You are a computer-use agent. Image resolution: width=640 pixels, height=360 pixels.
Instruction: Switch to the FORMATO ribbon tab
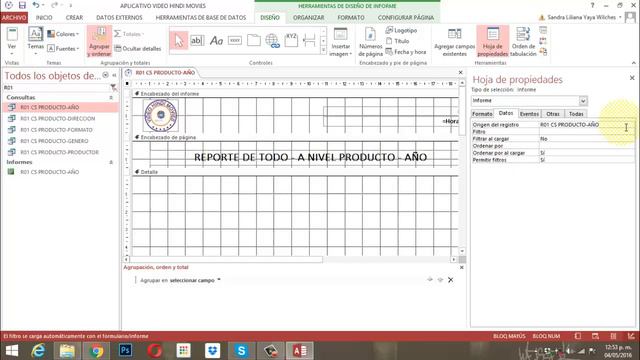351,18
